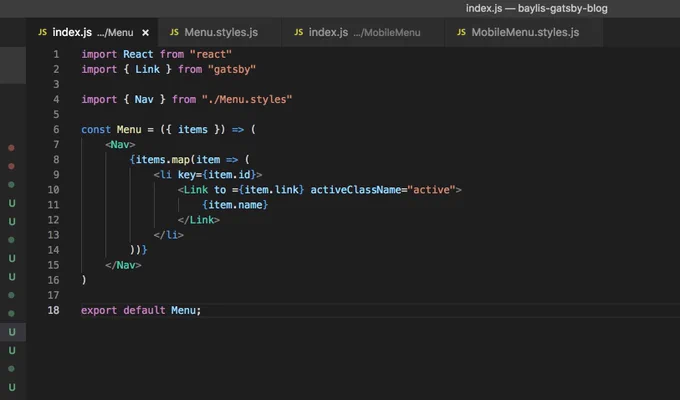Image resolution: width=680 pixels, height=400 pixels.
Task: Click the word Link on line 2
Action: (147, 69)
